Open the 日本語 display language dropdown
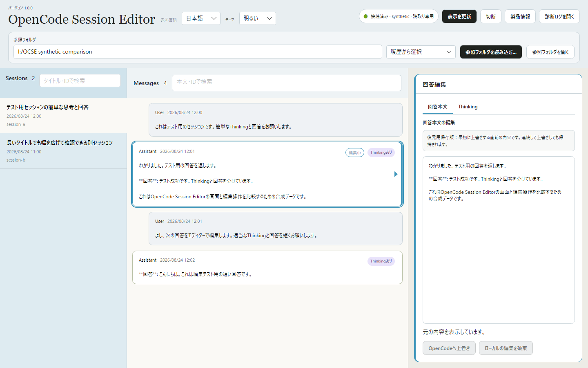This screenshot has width=588, height=368. [201, 18]
